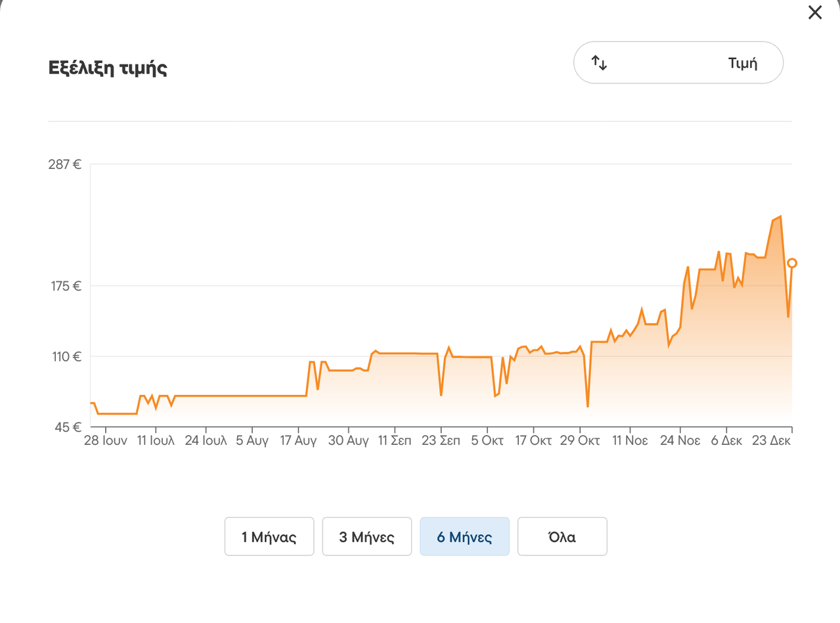Click the 17 Αυγ date label
Screen dimensions: 840x623
[x=298, y=441]
